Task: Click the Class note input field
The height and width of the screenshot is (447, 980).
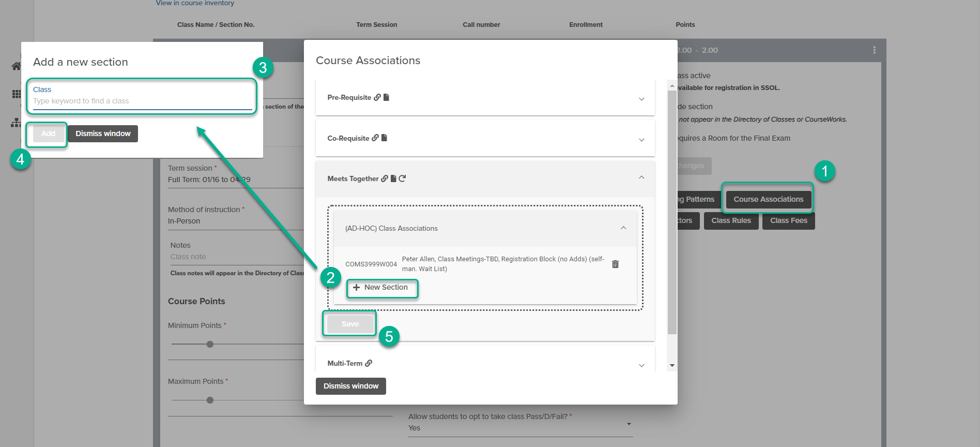Action: coord(237,257)
